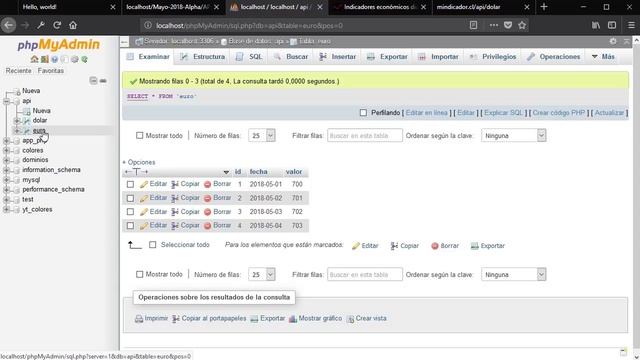Switch to the SQL tab
This screenshot has height=360, width=640.
(249, 57)
